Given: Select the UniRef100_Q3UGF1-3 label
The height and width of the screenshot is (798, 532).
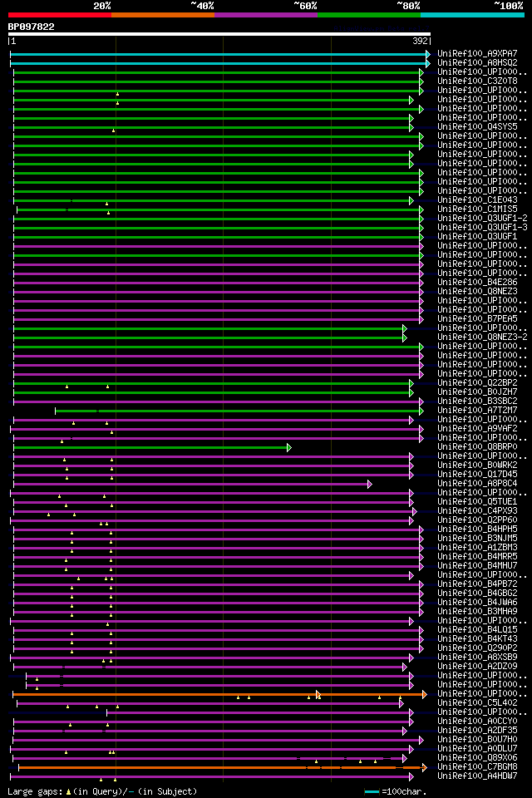Looking at the screenshot, I should [482, 228].
